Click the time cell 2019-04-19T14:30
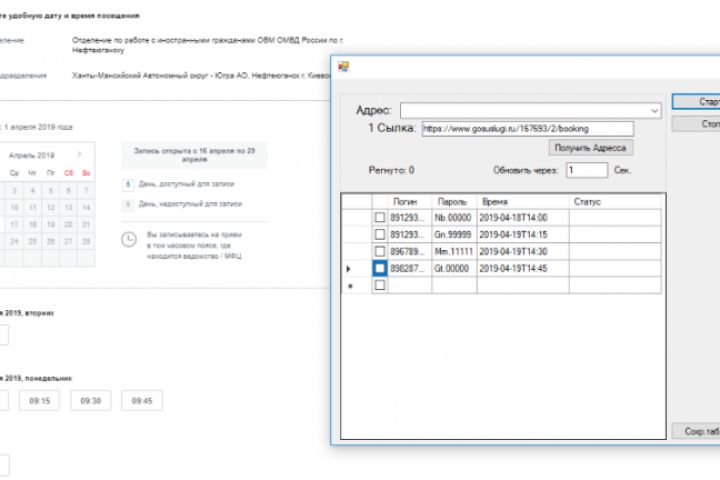This screenshot has width=720, height=480. coord(523,252)
